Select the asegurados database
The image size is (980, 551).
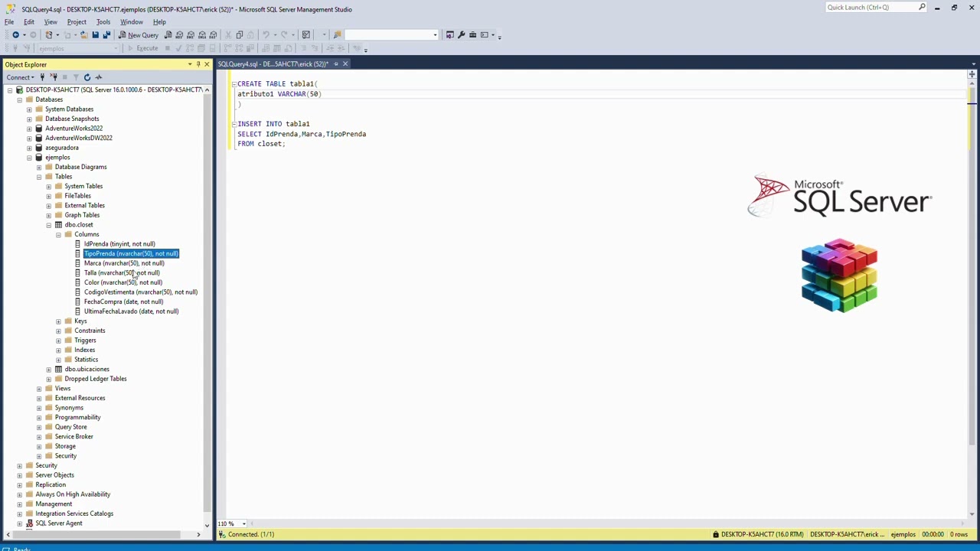[61, 148]
